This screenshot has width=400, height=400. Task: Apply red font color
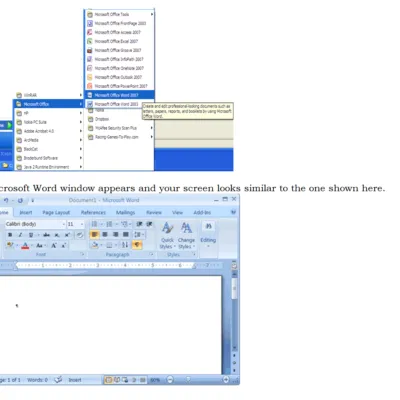click(25, 246)
